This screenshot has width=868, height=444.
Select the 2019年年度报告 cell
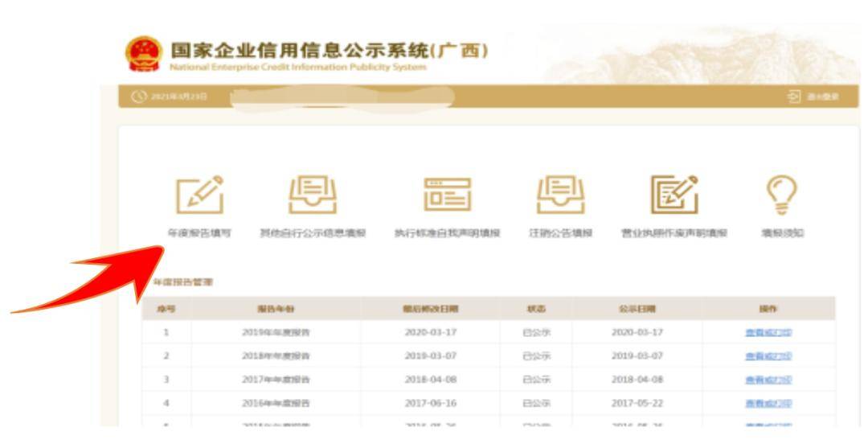pyautogui.click(x=276, y=332)
